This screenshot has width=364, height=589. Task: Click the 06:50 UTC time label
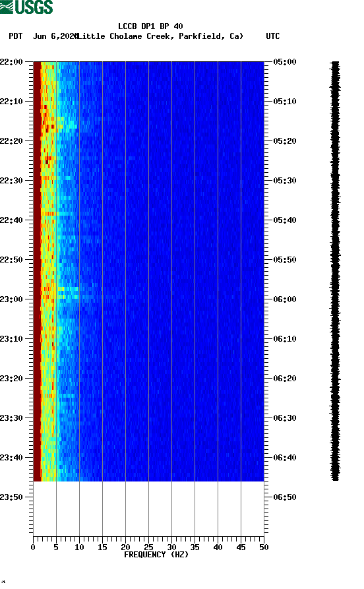pyautogui.click(x=285, y=497)
